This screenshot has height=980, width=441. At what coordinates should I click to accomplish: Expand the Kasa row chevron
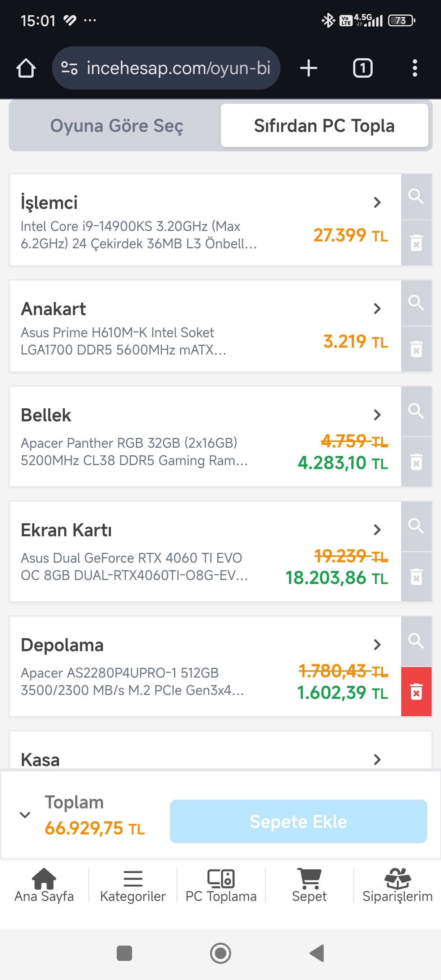[x=377, y=759]
